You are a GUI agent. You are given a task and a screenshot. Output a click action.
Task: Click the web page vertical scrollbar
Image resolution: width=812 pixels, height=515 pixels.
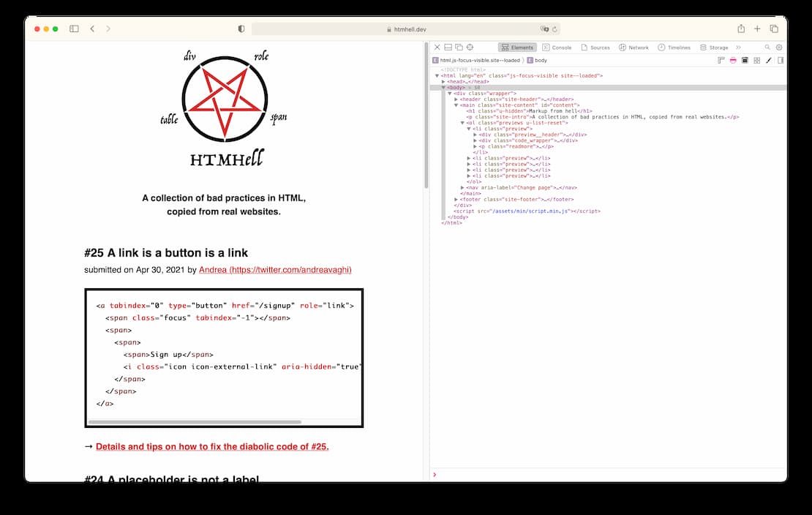(426, 116)
